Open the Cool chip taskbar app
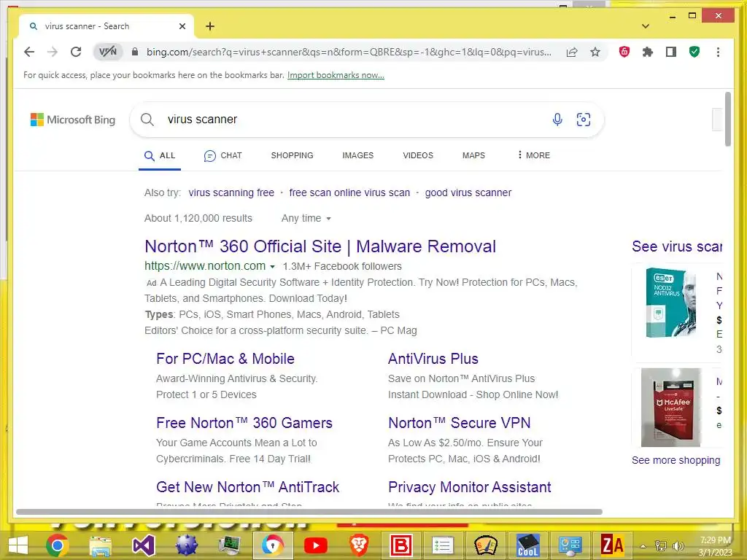747x560 pixels. pos(527,545)
